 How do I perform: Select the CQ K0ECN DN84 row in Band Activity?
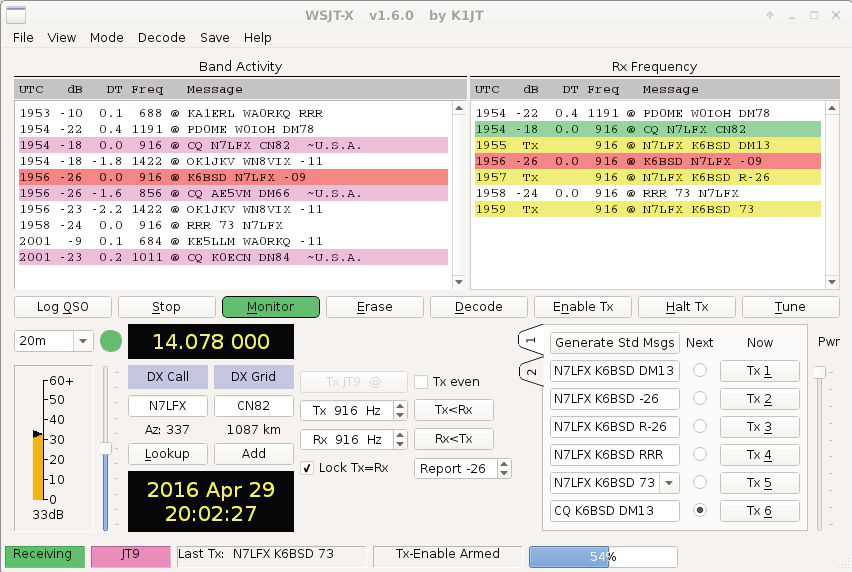pyautogui.click(x=234, y=257)
